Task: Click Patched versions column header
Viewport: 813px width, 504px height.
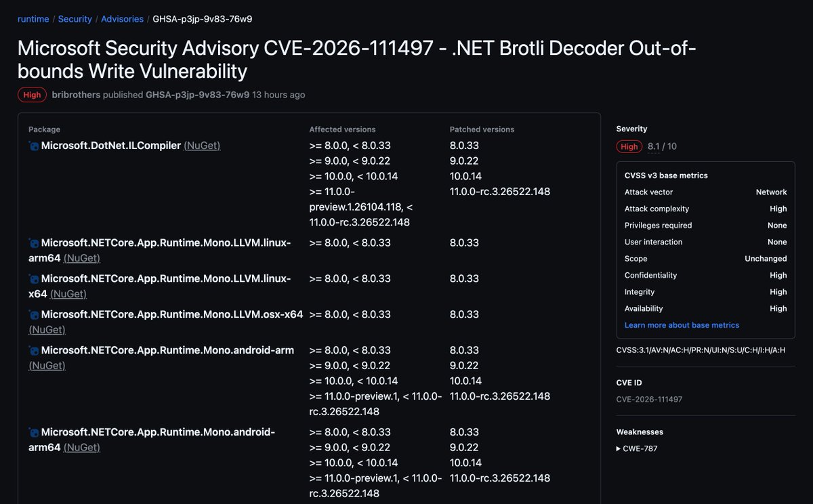Action: pos(482,129)
